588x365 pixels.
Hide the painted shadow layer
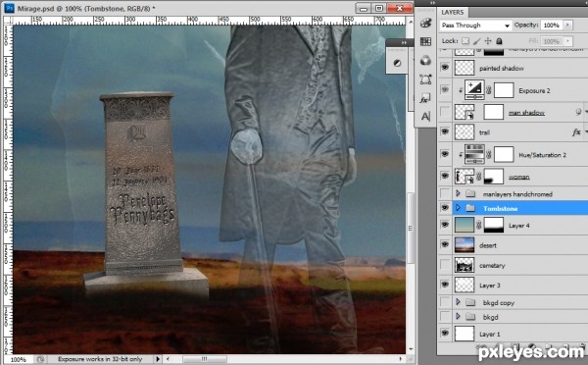tap(445, 68)
